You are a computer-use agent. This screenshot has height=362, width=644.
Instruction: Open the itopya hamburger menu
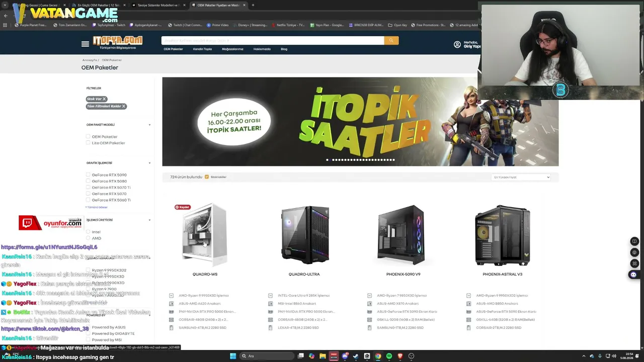[x=85, y=44]
